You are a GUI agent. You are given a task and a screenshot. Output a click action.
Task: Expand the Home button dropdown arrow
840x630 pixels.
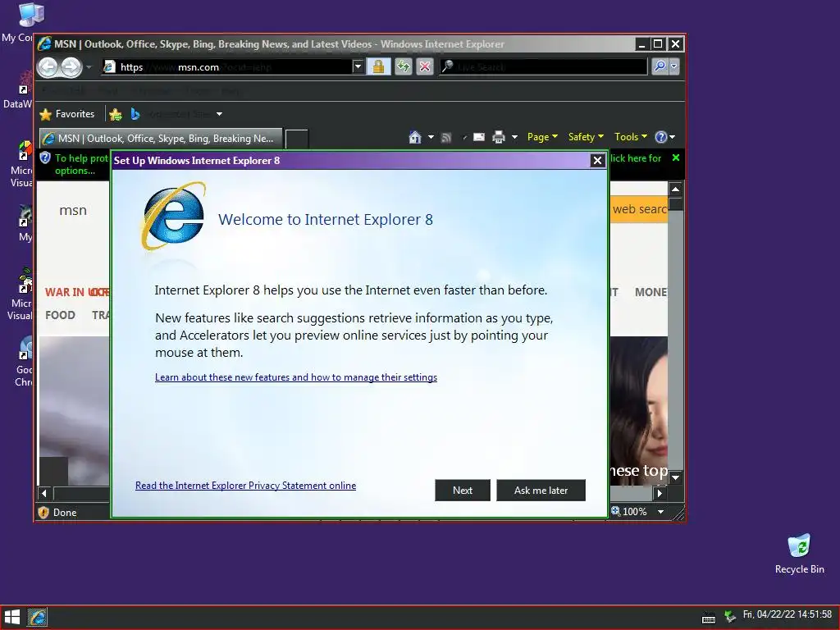coord(431,137)
